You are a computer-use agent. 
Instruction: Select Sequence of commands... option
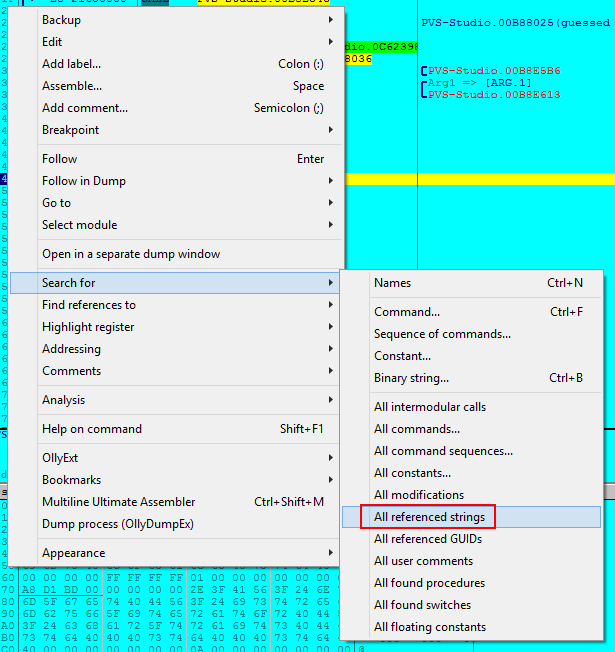pyautogui.click(x=472, y=334)
